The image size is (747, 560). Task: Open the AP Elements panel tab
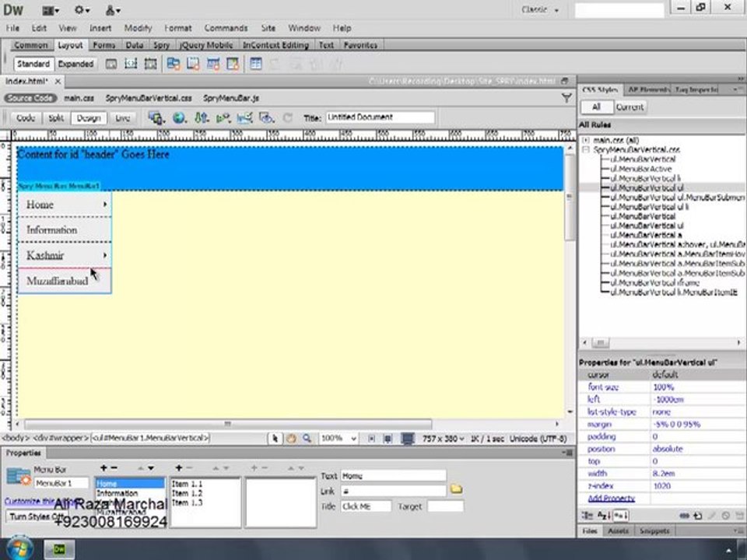pyautogui.click(x=648, y=89)
